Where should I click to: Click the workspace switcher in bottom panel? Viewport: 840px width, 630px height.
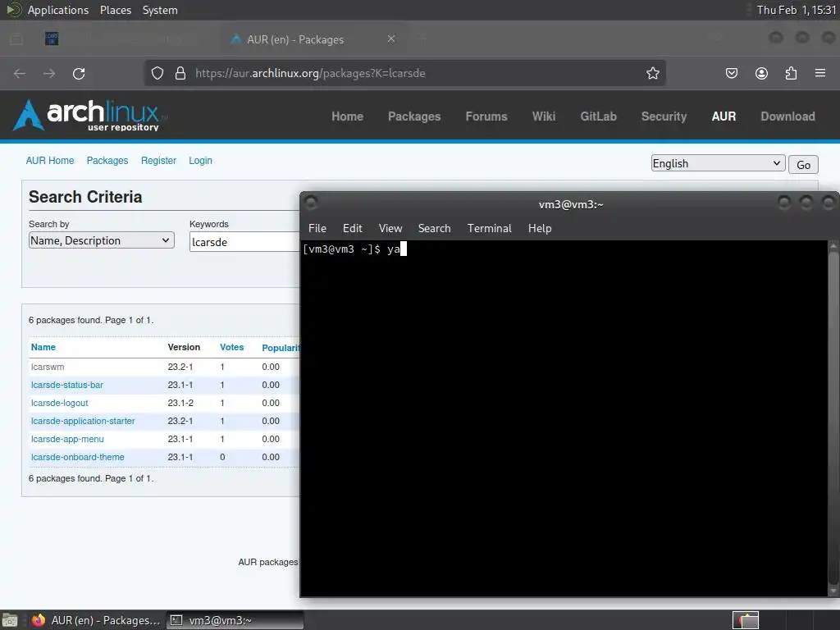click(x=745, y=620)
